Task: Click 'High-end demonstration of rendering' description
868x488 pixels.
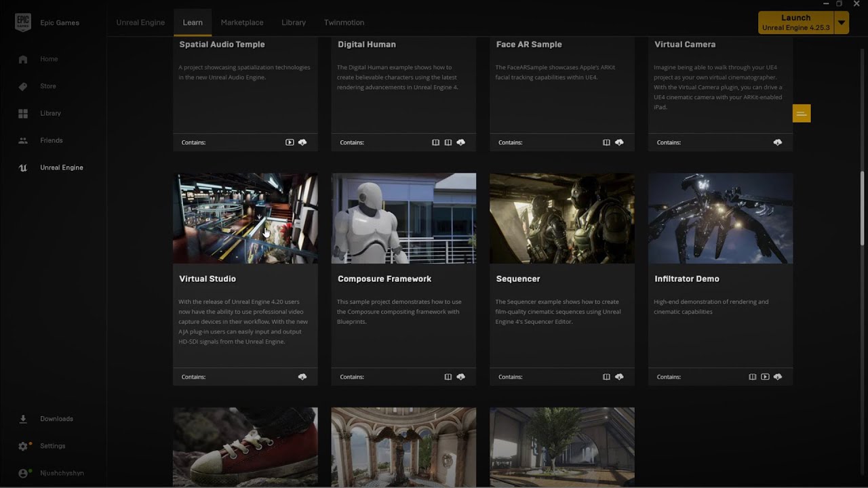Action: click(711, 306)
